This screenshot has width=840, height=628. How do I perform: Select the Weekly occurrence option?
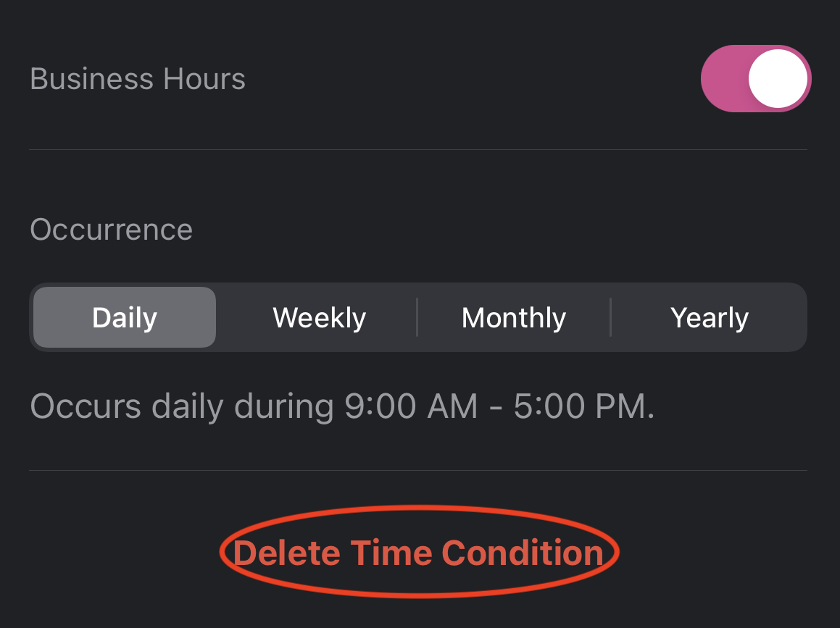319,317
